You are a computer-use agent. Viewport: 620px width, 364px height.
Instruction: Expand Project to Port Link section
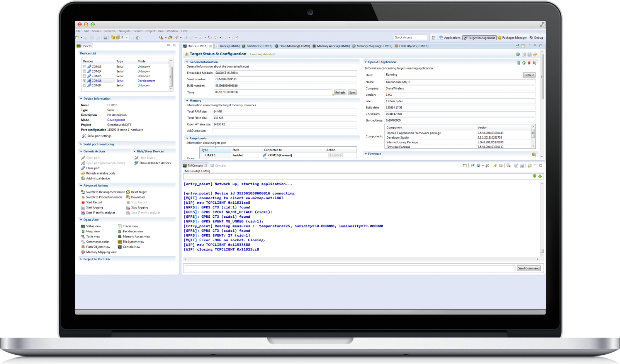point(97,259)
